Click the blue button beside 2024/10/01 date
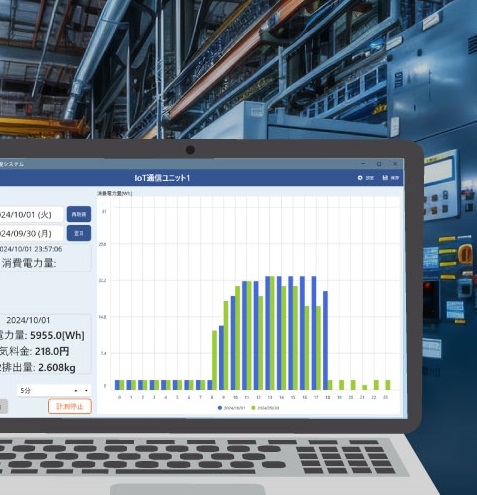Viewport: 477px width, 495px height. click(79, 214)
